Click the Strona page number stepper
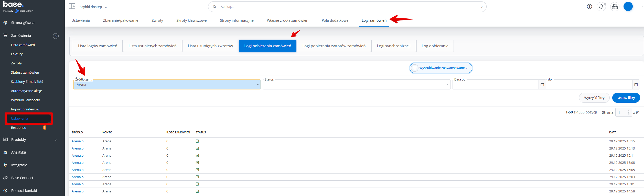Screen dimensions: 644x196 (x=628, y=112)
